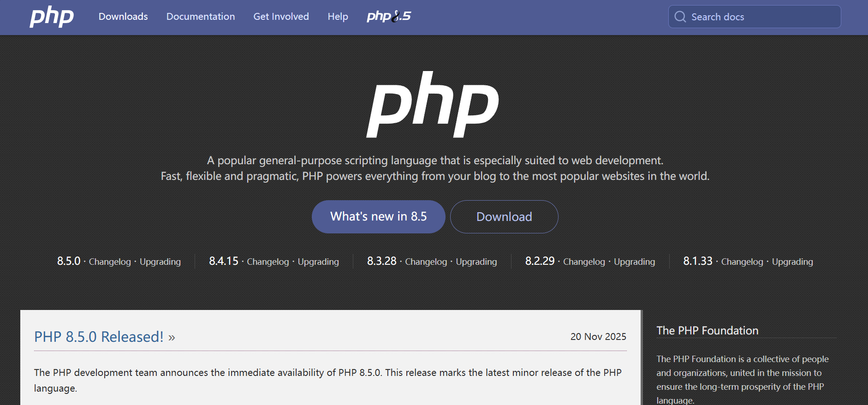Click the php logo in navbar
This screenshot has width=868, height=405.
(x=52, y=17)
